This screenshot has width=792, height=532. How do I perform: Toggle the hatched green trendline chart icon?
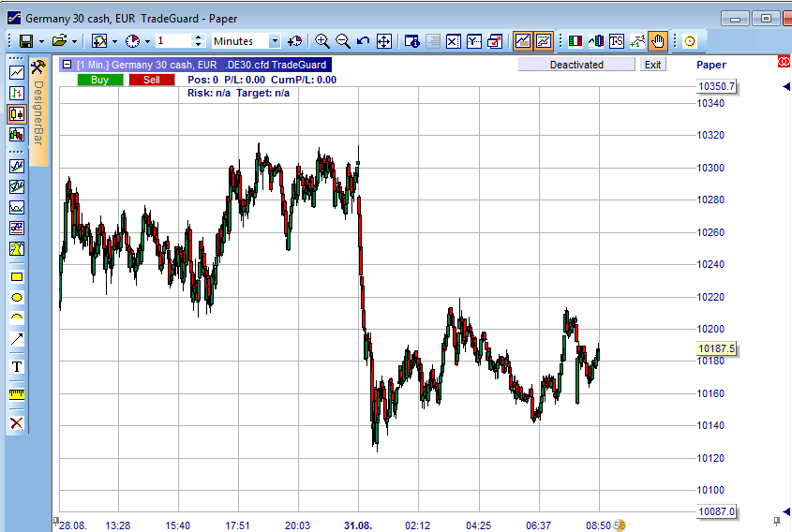tap(17, 186)
